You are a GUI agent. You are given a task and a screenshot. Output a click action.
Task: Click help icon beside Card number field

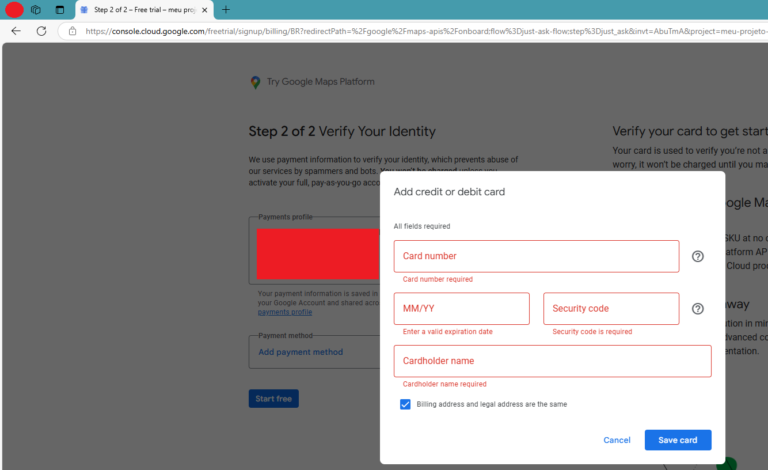pyautogui.click(x=698, y=256)
